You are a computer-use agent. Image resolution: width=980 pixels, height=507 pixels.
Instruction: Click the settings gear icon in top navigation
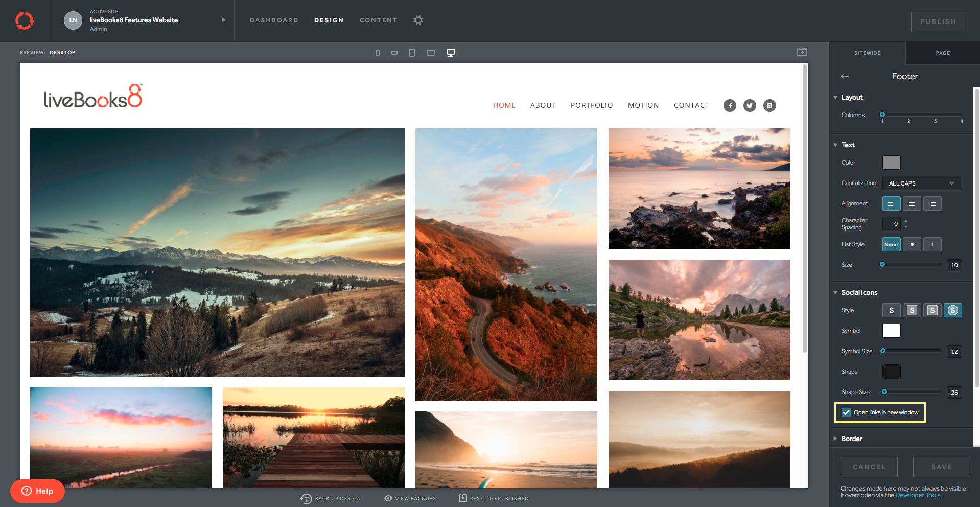418,20
